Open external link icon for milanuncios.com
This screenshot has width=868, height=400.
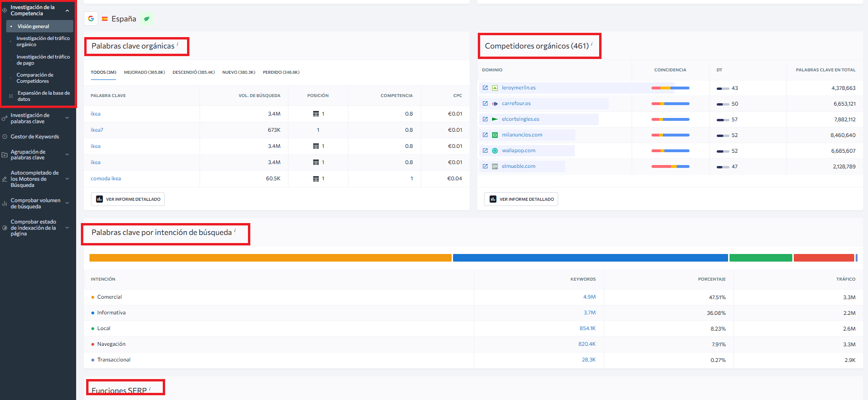tap(485, 135)
